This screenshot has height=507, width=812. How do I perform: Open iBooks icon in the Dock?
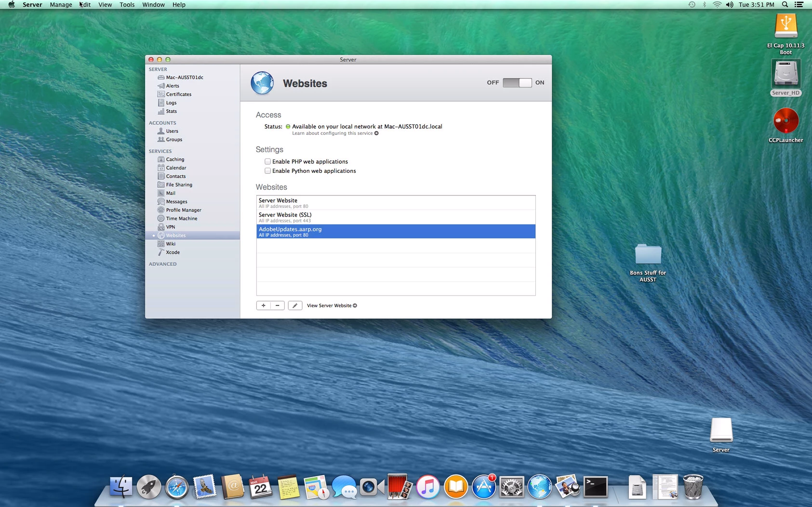[x=455, y=487]
